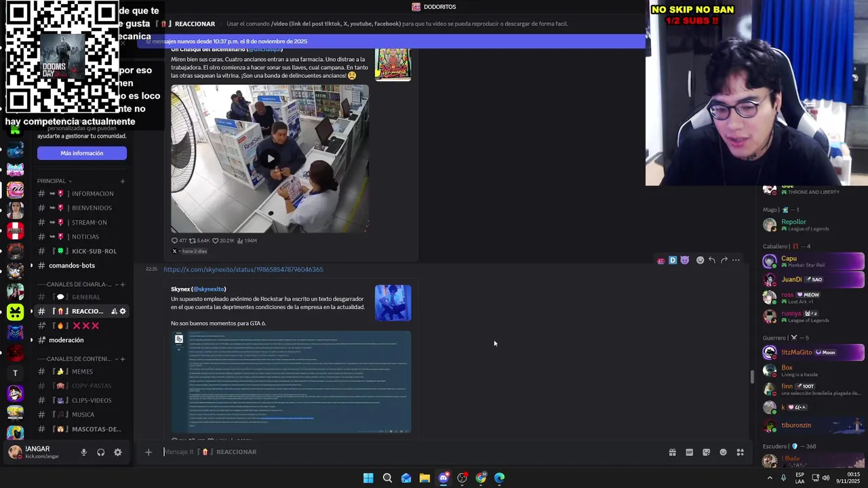Open Windows taskbar search
The image size is (868, 488).
pos(387,478)
